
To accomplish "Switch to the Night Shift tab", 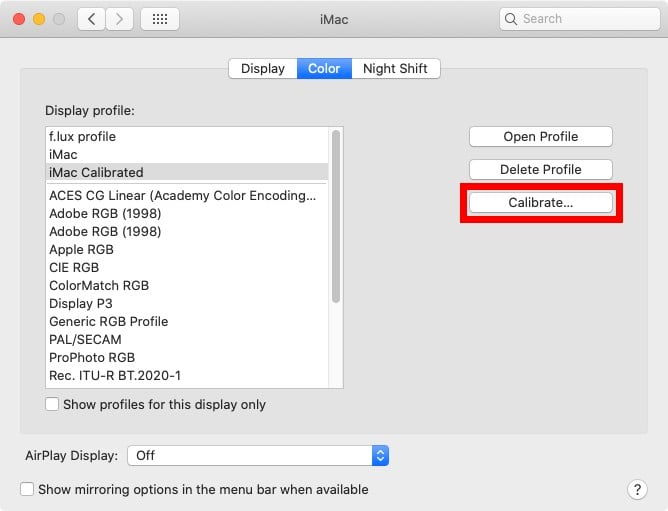I will click(x=396, y=69).
